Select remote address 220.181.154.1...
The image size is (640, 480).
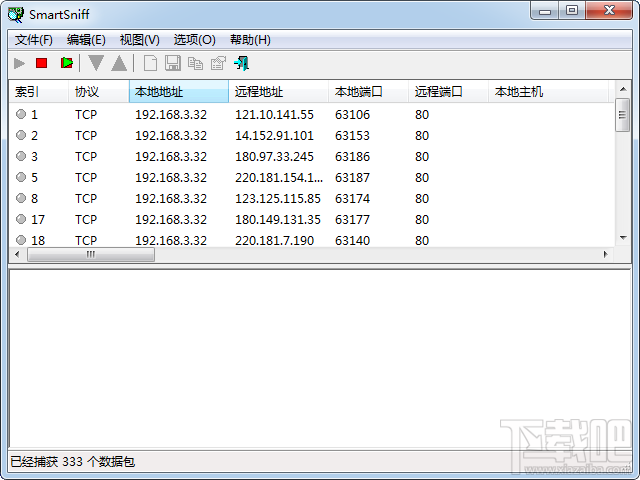pos(279,178)
